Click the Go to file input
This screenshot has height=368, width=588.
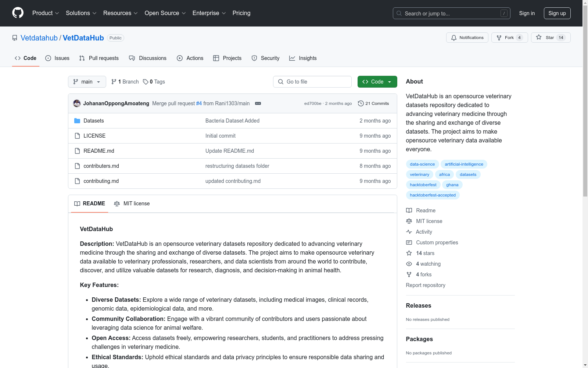pos(312,82)
